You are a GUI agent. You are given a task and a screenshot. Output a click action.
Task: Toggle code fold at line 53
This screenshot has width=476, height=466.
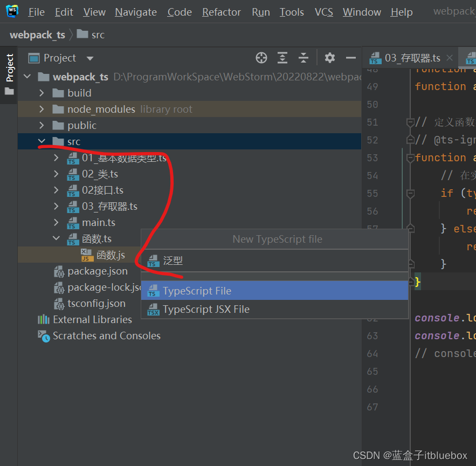click(410, 158)
